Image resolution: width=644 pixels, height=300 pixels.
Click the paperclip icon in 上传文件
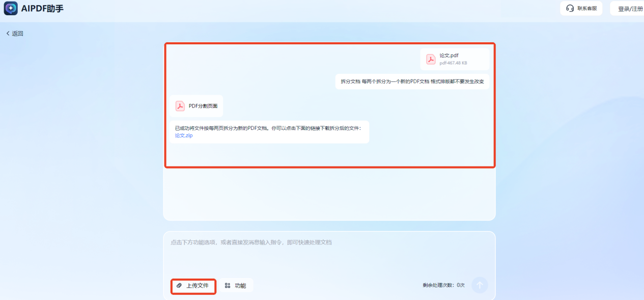[179, 286]
